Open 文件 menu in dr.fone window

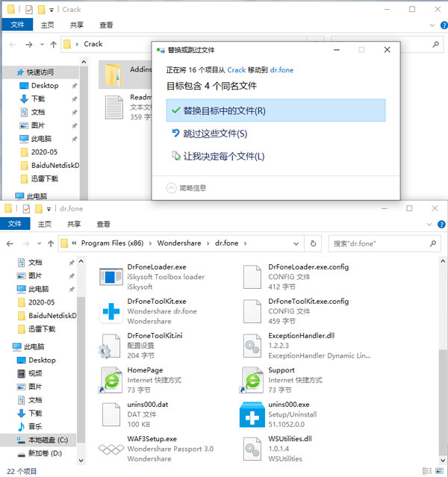click(x=15, y=224)
